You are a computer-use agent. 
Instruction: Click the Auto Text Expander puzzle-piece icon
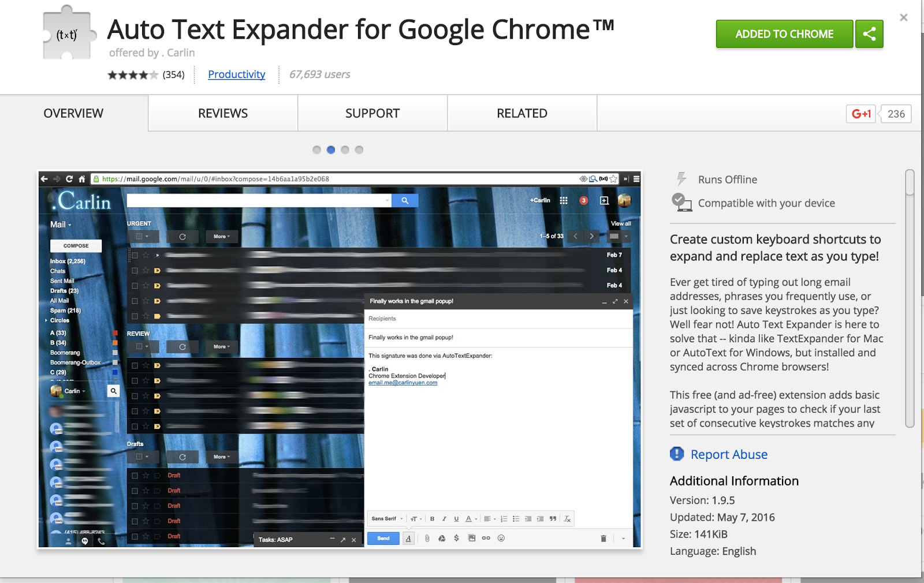coord(69,33)
